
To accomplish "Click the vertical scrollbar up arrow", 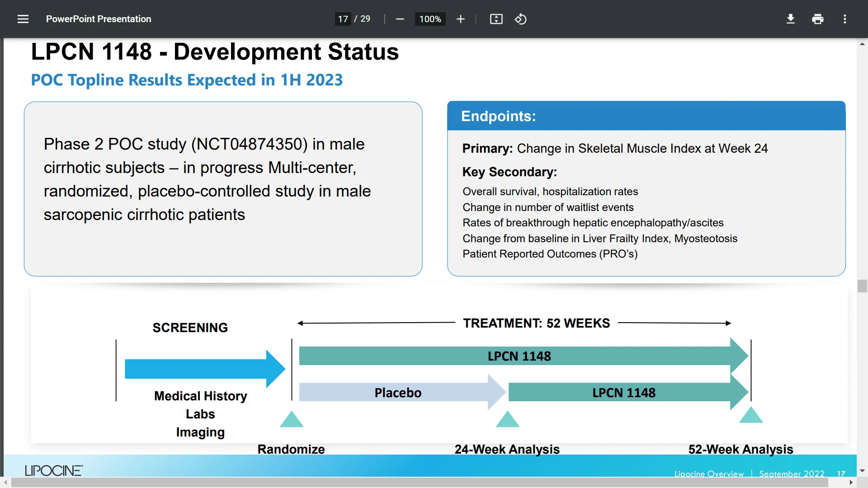I will coord(862,44).
